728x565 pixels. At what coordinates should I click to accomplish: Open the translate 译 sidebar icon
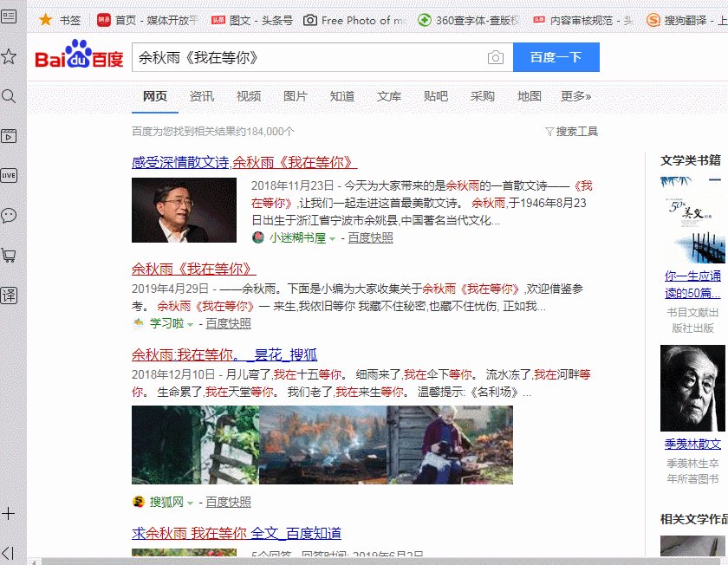[9, 295]
